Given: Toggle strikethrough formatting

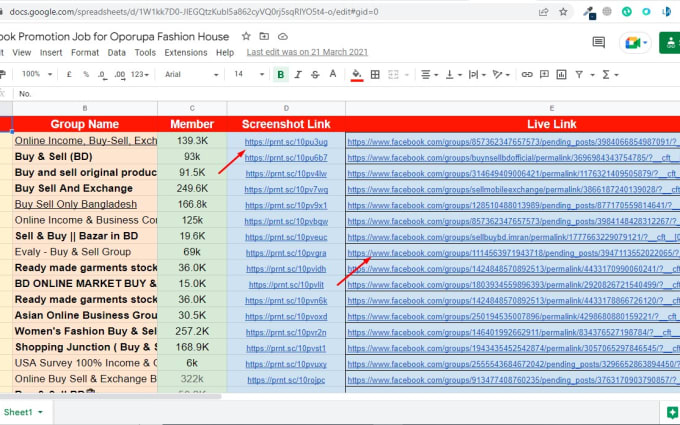Looking at the screenshot, I should (315, 75).
